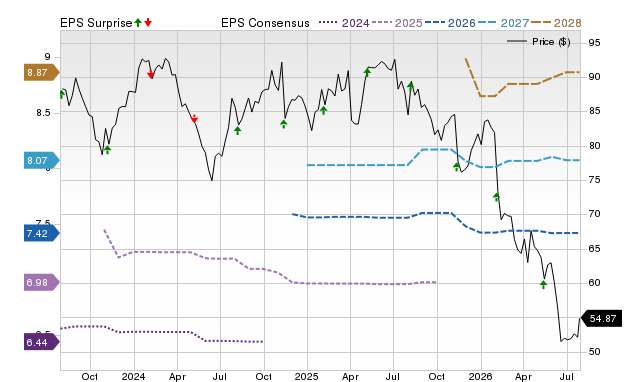This screenshot has width=640, height=382.
Task: Select the green surprise arrow at August 2025
Action: 411,85
